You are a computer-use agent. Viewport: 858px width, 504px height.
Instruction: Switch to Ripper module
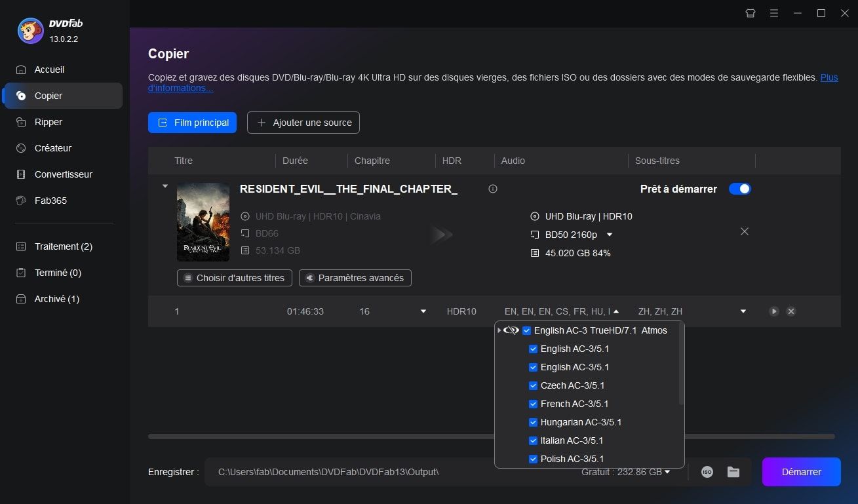[62, 122]
